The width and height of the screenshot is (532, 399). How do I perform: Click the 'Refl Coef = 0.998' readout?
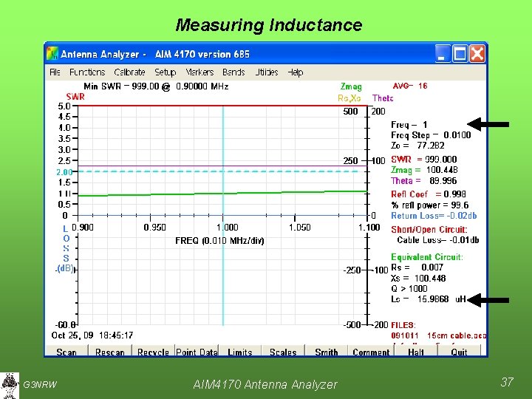point(428,194)
